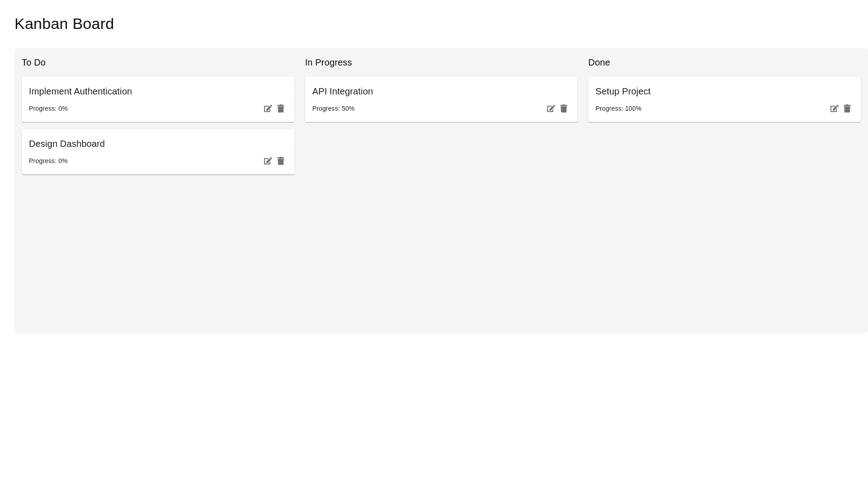Click the delete icon on Design Dashboard
This screenshot has width=868, height=488.
click(x=280, y=161)
